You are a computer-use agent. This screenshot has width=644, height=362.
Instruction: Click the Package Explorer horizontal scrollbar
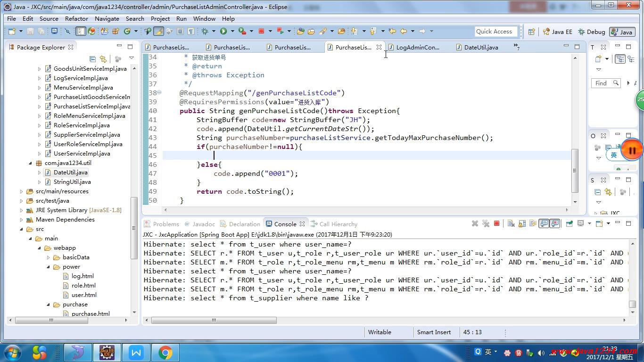coord(51,320)
